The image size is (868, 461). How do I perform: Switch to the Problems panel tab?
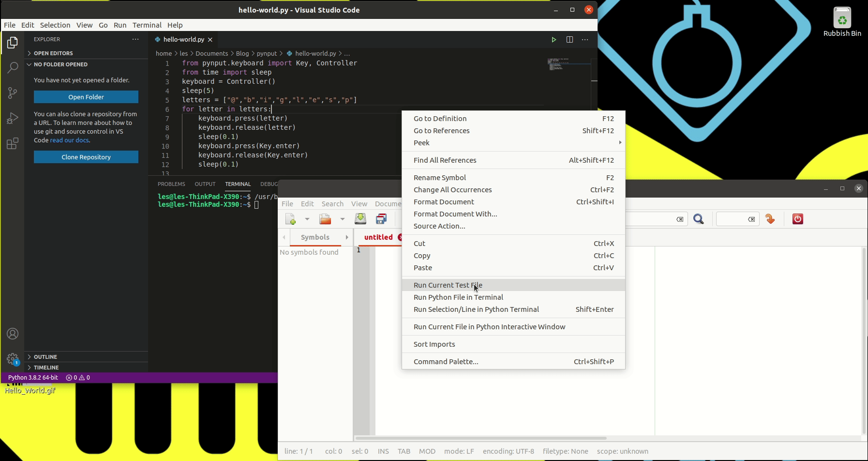[x=171, y=184]
